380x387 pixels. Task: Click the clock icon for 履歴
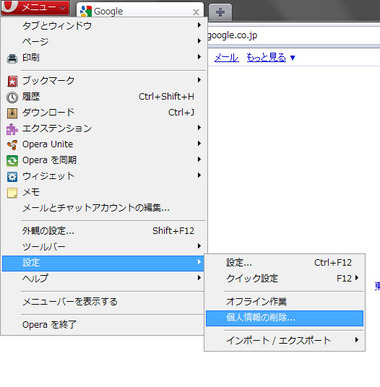coord(12,97)
